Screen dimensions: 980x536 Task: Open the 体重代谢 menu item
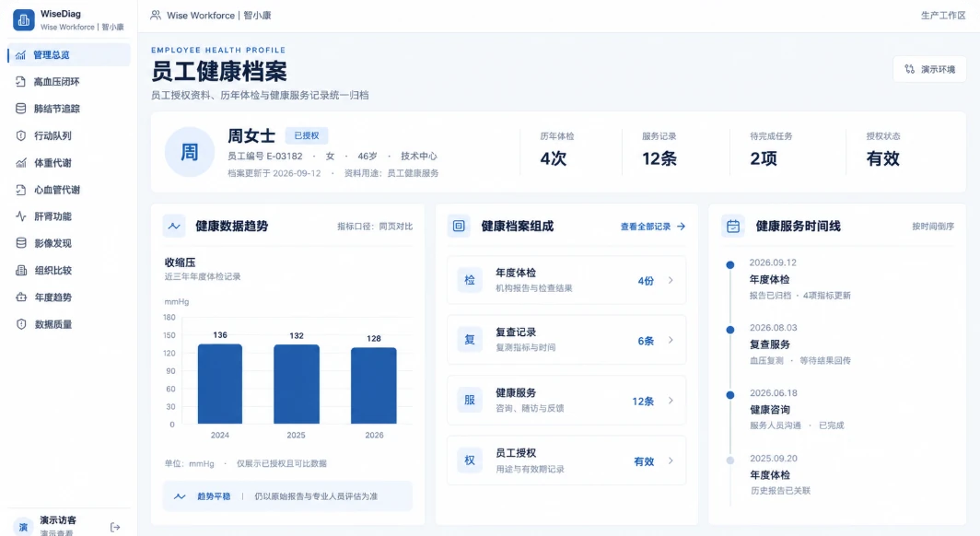pyautogui.click(x=69, y=163)
